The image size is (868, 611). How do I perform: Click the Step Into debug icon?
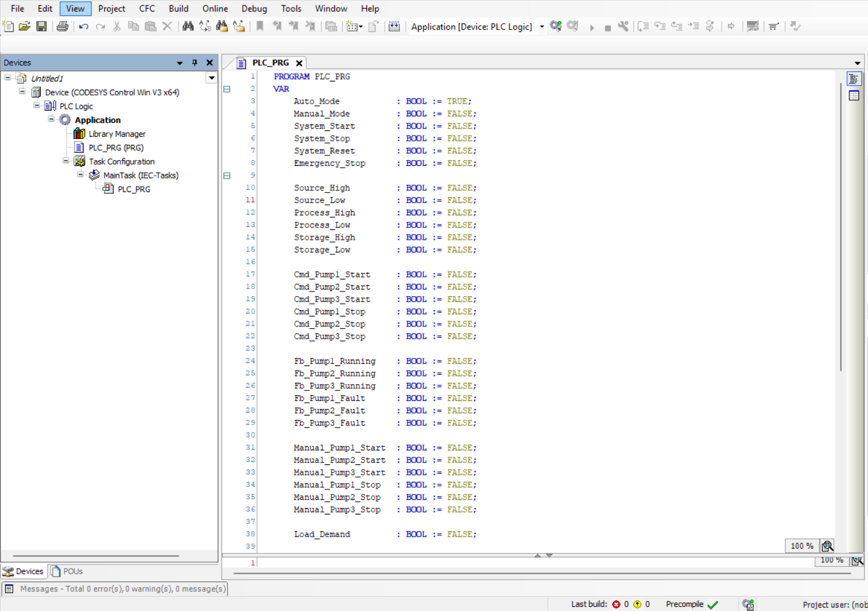(x=660, y=26)
